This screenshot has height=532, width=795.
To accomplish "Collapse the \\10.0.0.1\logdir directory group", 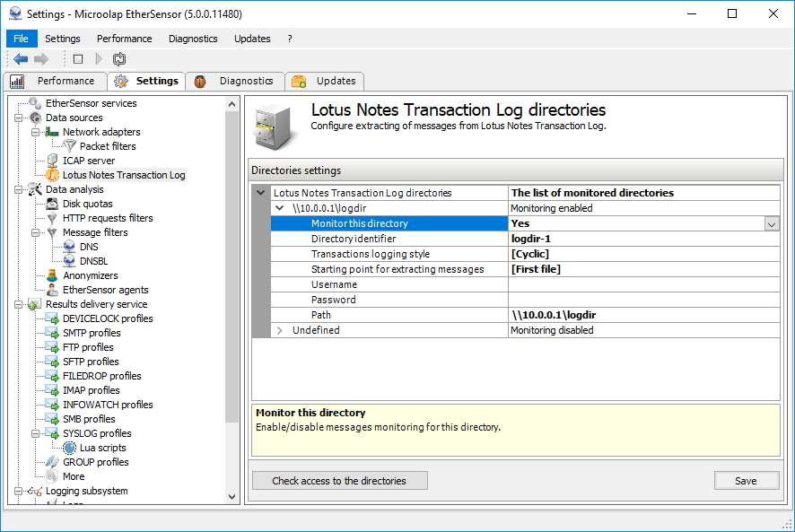I will pos(279,208).
